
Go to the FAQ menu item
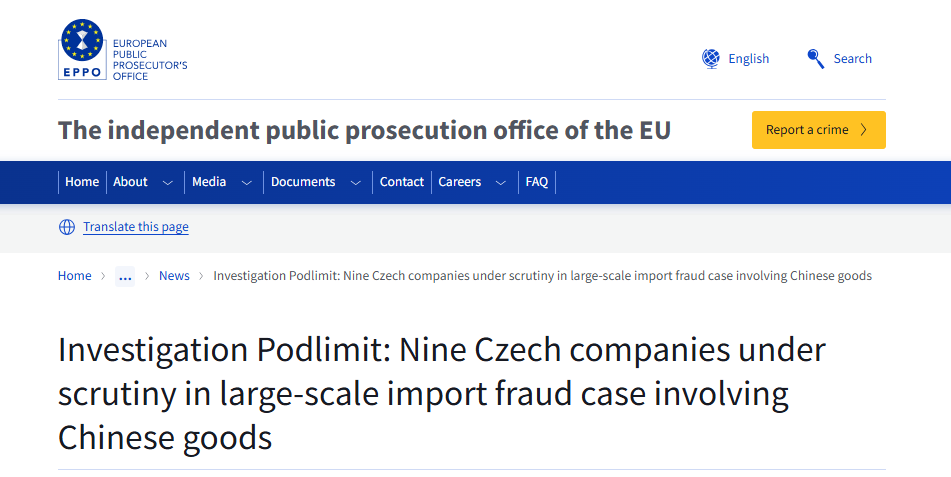[x=537, y=182]
